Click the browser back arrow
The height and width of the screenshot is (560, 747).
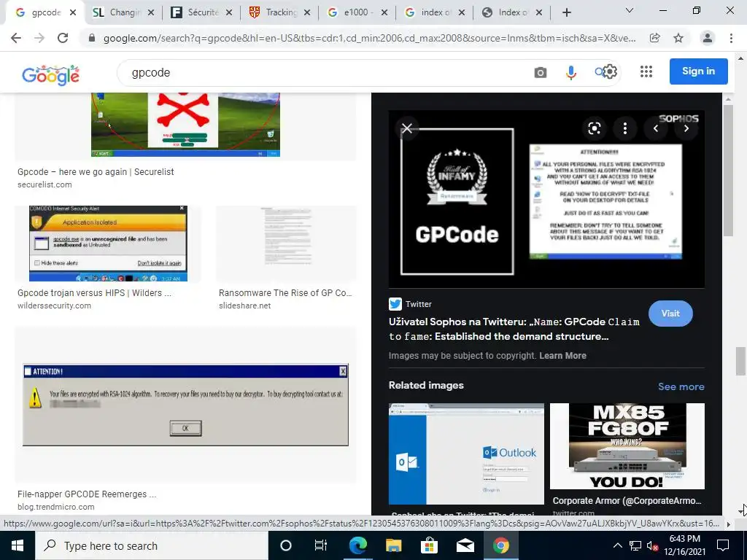pos(16,38)
